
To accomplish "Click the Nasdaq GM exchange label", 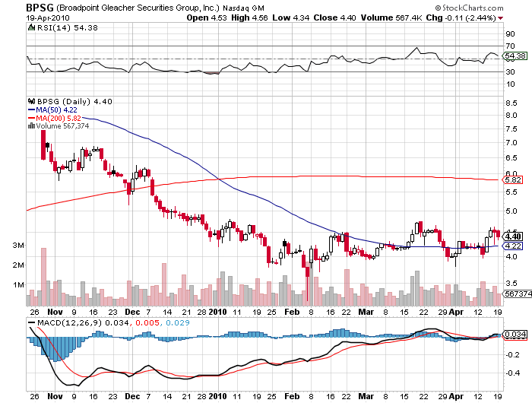I will (243, 8).
